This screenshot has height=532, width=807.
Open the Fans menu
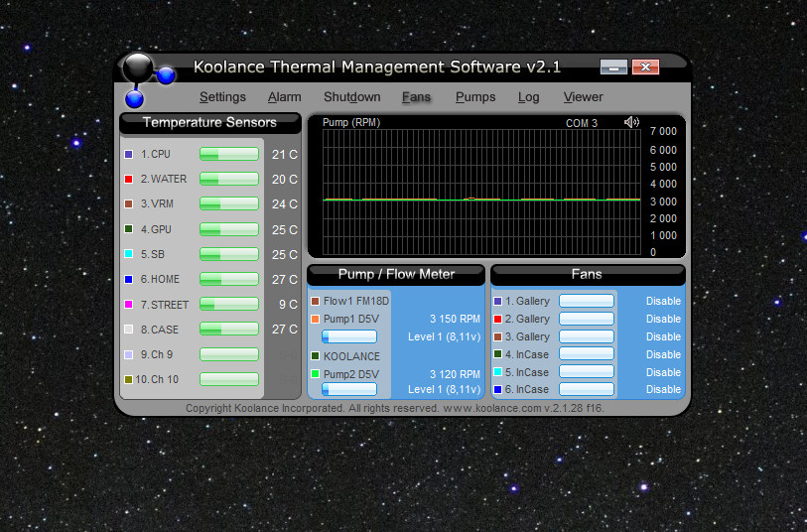click(416, 97)
